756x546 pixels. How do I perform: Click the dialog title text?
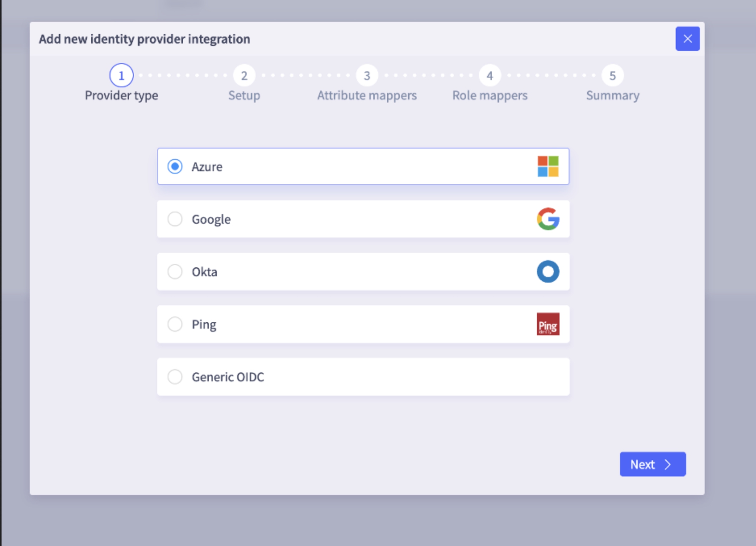point(145,38)
